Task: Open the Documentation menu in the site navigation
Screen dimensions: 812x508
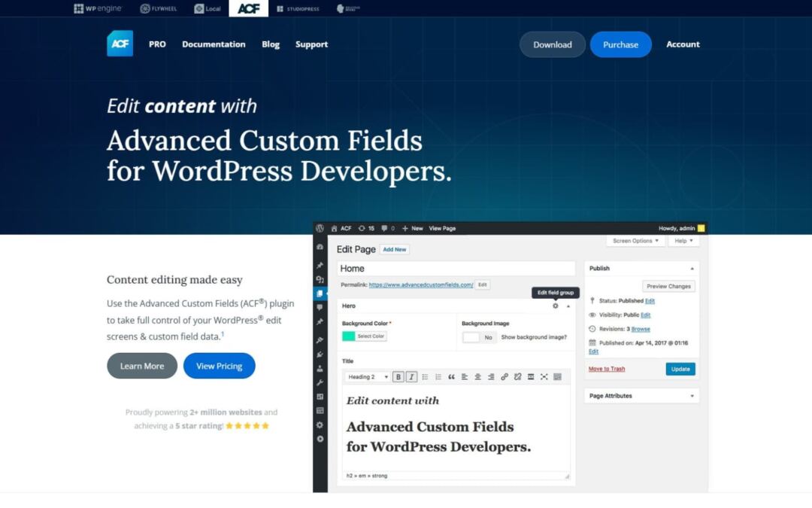Action: (x=214, y=44)
